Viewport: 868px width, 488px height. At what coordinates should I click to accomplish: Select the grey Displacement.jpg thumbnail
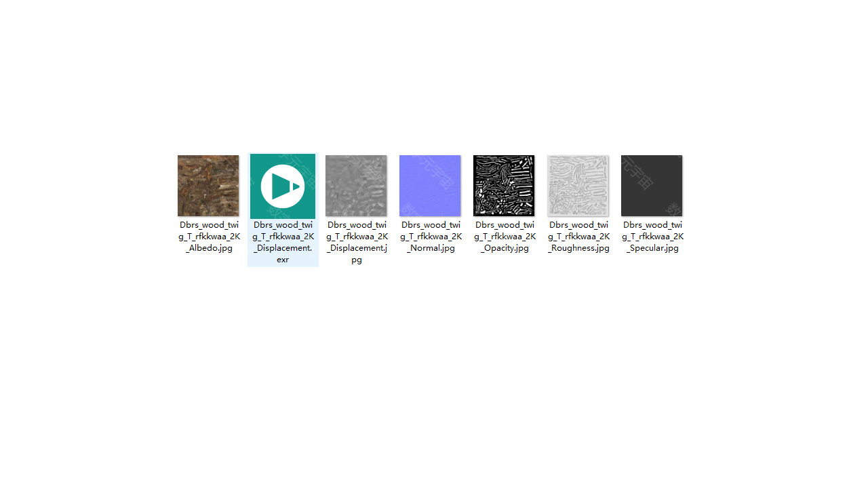pos(356,186)
